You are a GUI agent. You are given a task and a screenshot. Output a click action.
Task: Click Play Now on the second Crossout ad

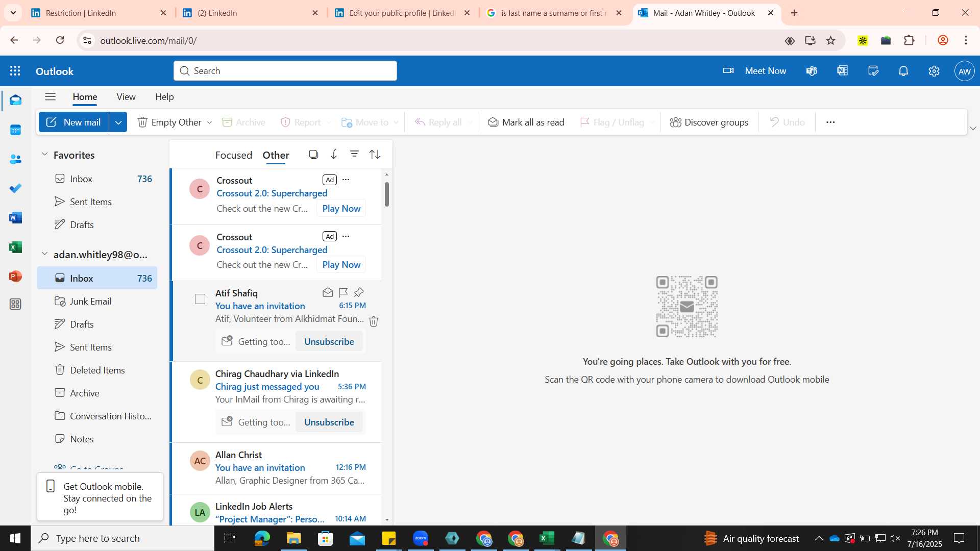coord(341,264)
